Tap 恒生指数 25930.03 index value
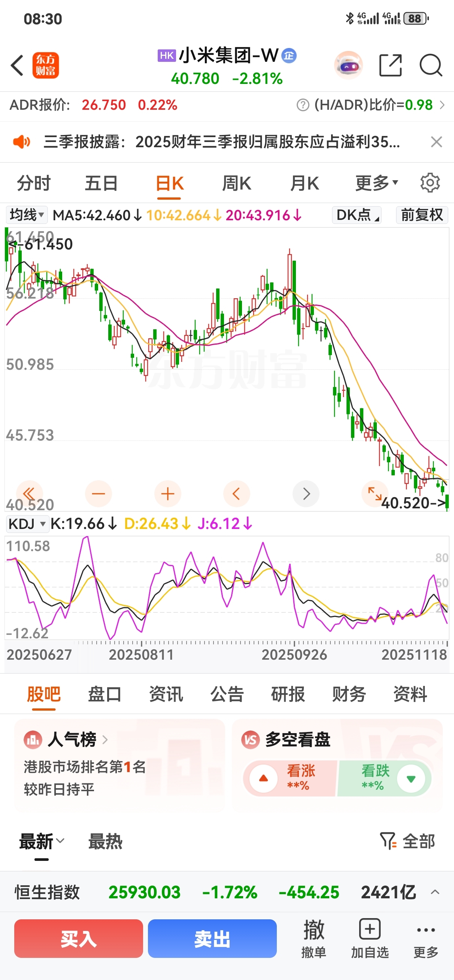454x980 pixels. pos(144,892)
